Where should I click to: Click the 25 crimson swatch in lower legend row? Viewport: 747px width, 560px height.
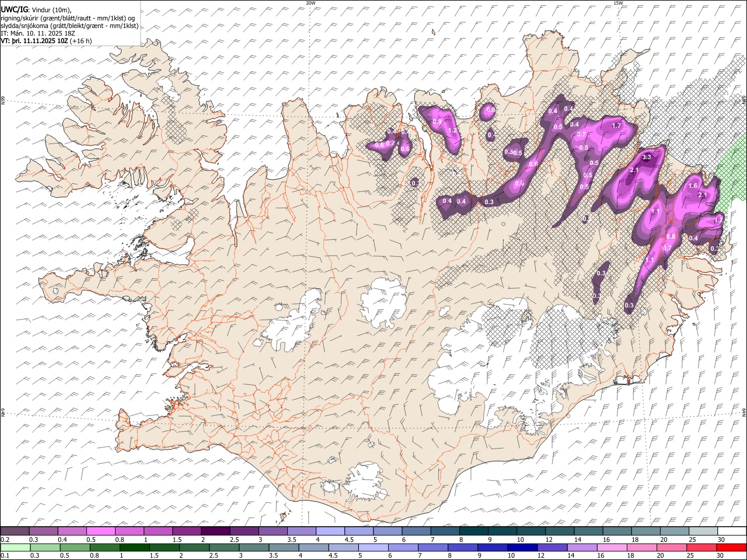(701, 547)
